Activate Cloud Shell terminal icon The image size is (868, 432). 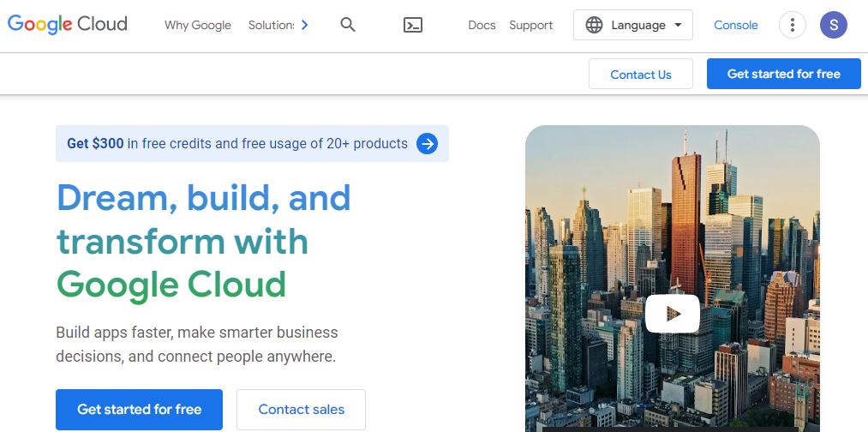tap(413, 25)
